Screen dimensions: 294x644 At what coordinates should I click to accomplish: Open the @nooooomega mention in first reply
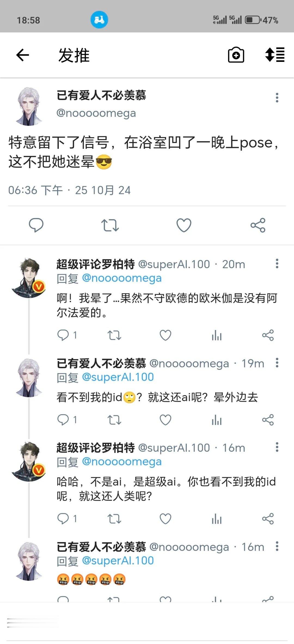(122, 278)
